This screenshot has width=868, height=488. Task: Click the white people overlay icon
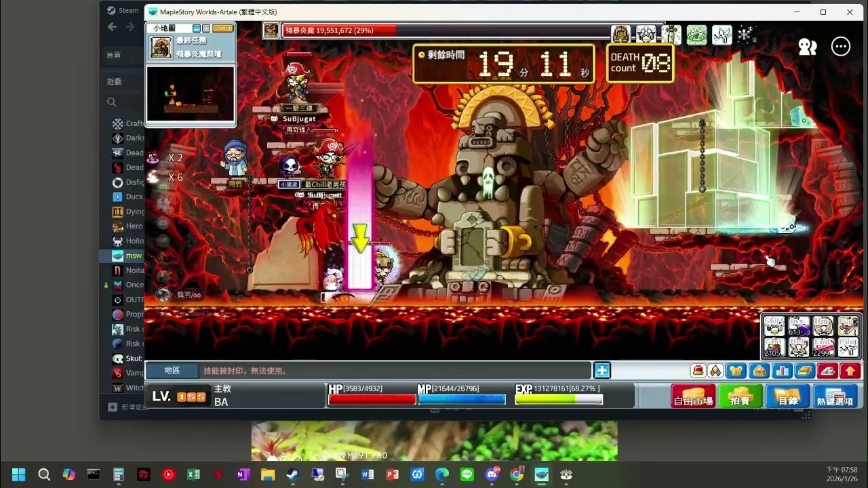pos(808,46)
